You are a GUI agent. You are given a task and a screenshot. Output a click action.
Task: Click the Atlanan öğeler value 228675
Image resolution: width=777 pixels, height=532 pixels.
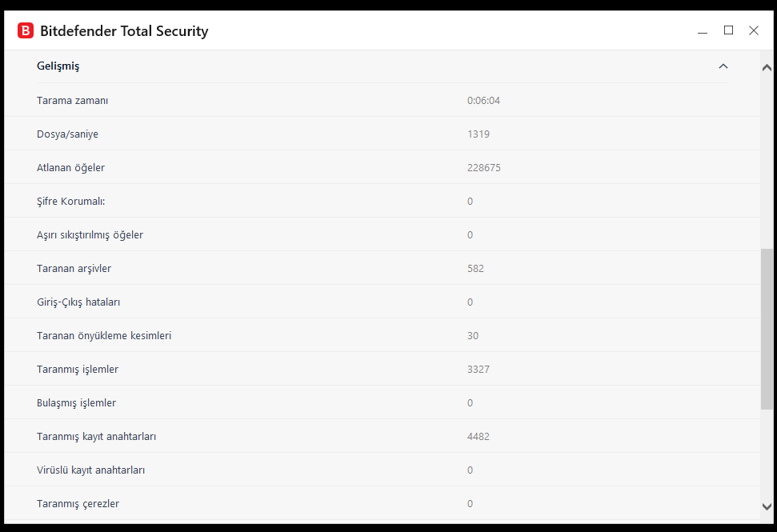pyautogui.click(x=484, y=168)
